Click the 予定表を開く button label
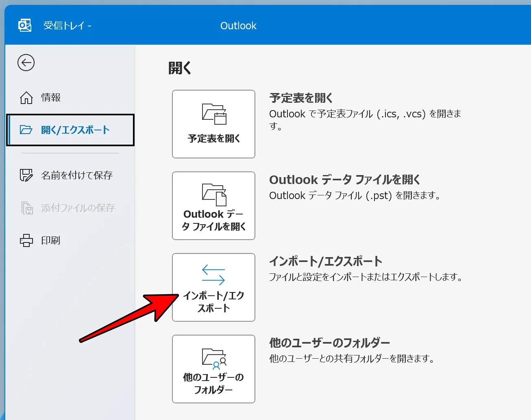The width and height of the screenshot is (531, 420). [214, 139]
